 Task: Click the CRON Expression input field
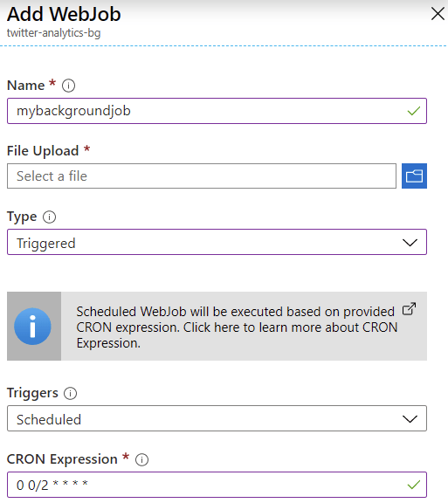pyautogui.click(x=217, y=485)
